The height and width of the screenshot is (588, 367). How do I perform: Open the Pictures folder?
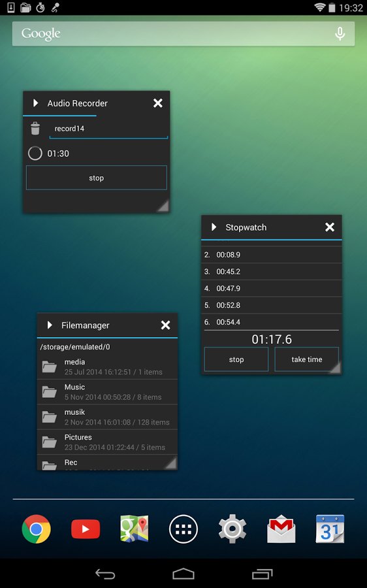pos(107,442)
